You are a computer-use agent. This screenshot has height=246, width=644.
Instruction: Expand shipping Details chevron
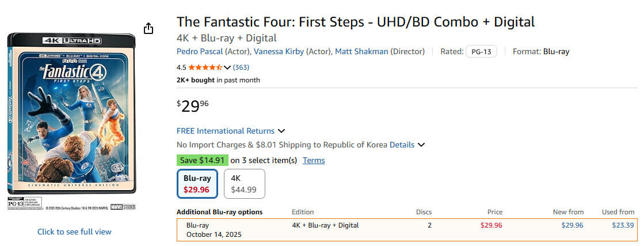click(421, 145)
